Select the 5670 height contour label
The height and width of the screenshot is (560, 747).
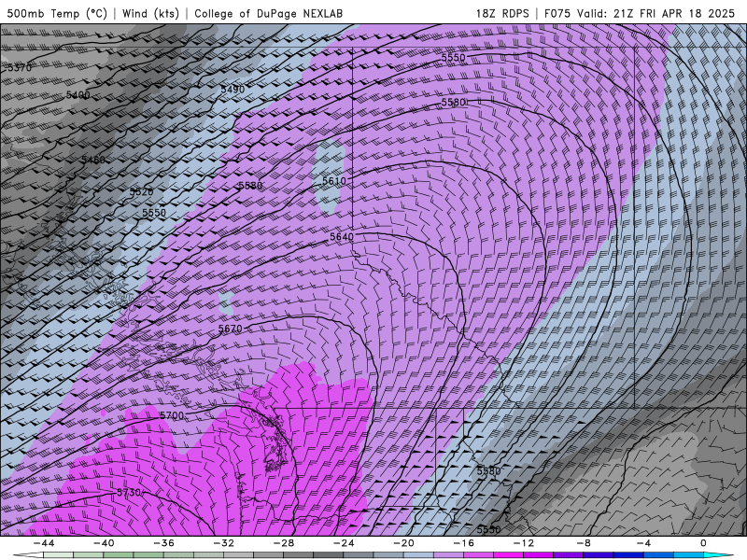coord(231,329)
